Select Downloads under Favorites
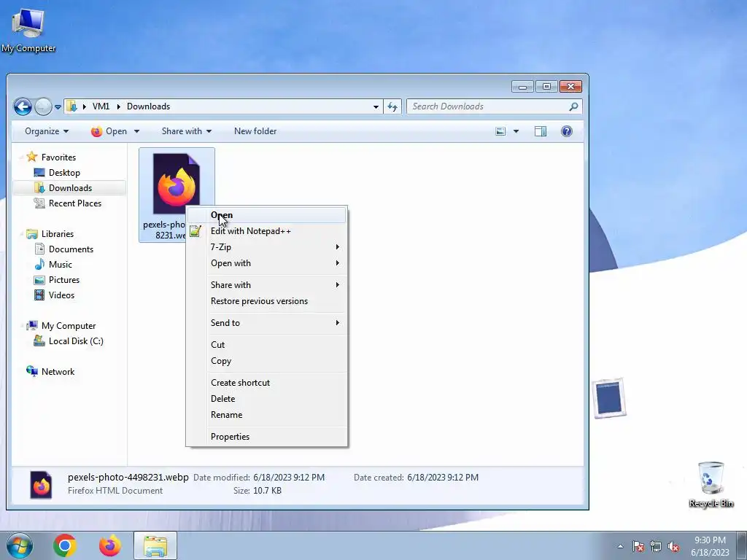 pos(70,187)
